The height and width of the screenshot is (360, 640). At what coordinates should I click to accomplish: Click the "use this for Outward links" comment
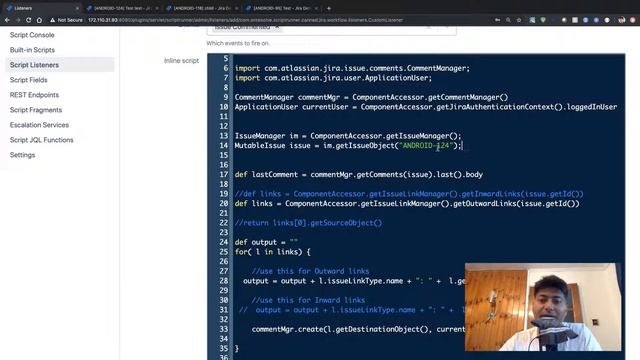tap(310, 271)
